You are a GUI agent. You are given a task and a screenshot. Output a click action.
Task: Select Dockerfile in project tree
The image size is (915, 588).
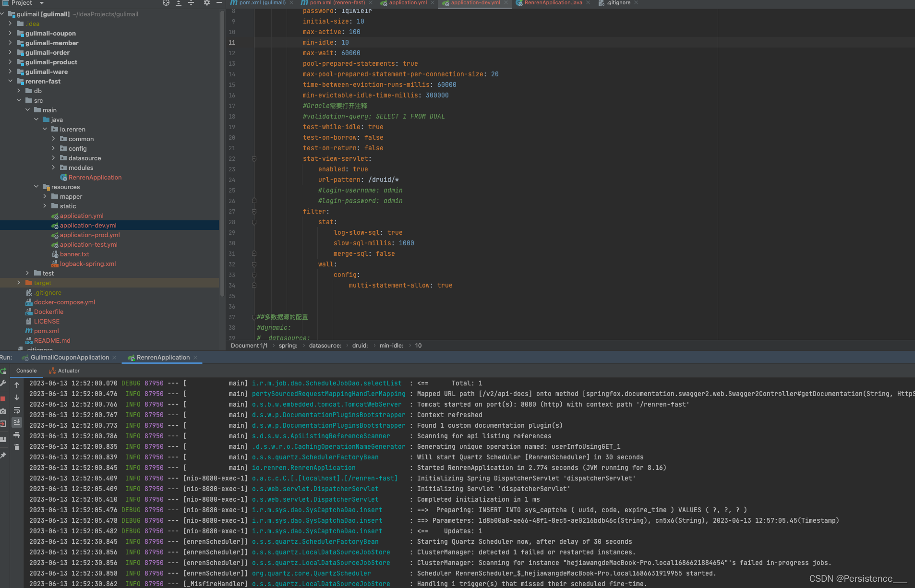click(48, 312)
